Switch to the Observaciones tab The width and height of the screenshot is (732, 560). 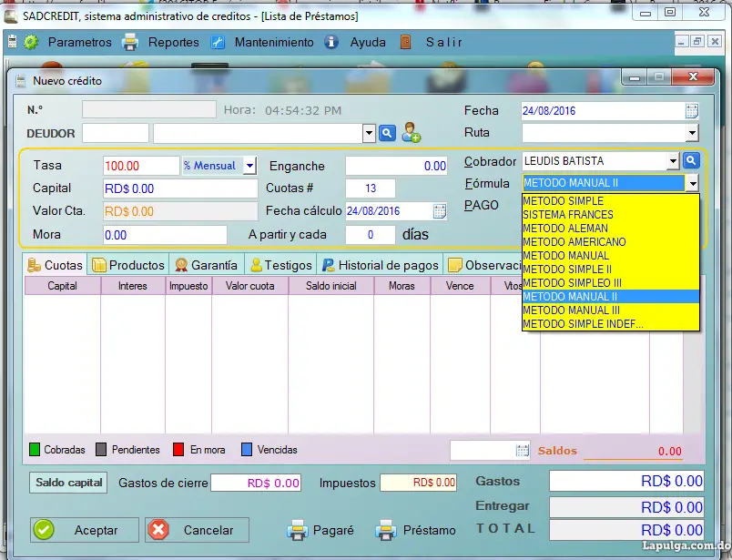[483, 265]
